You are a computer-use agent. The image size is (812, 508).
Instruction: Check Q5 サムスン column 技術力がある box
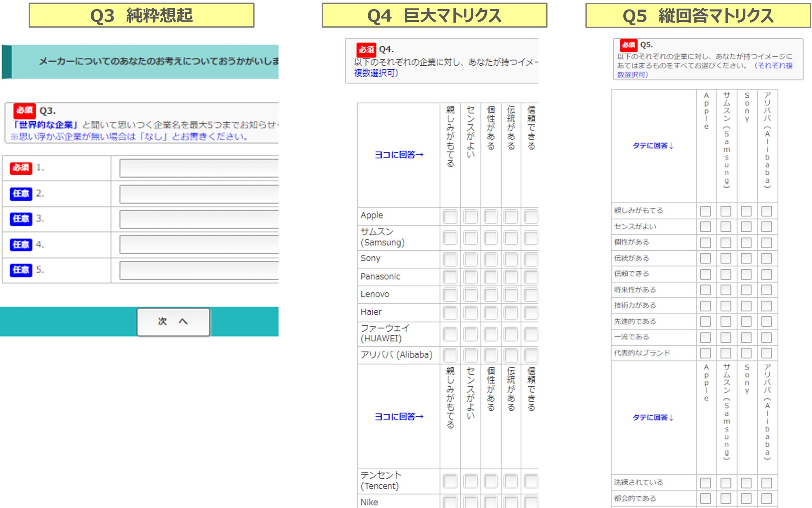(726, 306)
